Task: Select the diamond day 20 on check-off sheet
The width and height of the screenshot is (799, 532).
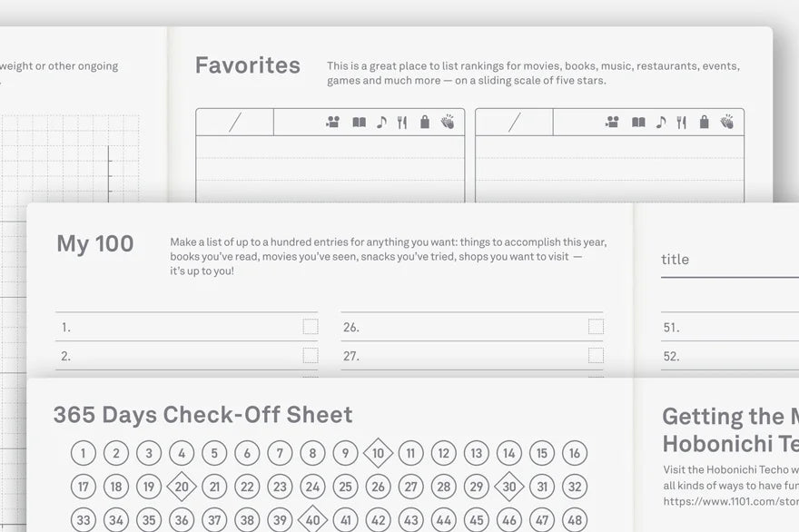Action: [x=182, y=487]
